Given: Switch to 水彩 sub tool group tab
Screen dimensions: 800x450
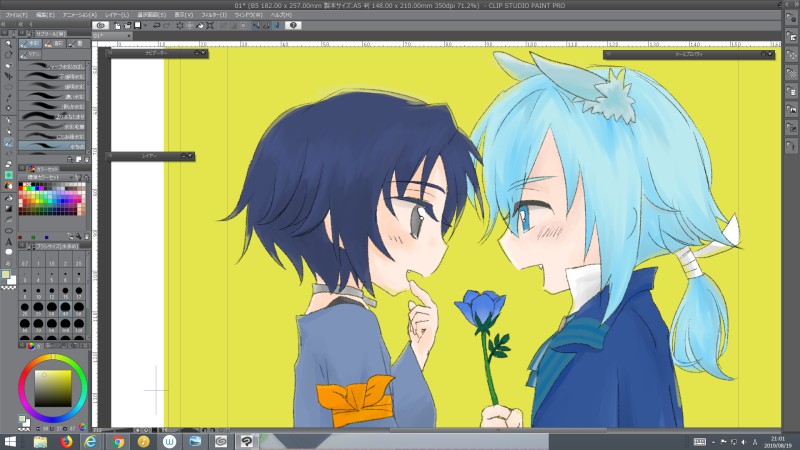Looking at the screenshot, I should [x=31, y=43].
